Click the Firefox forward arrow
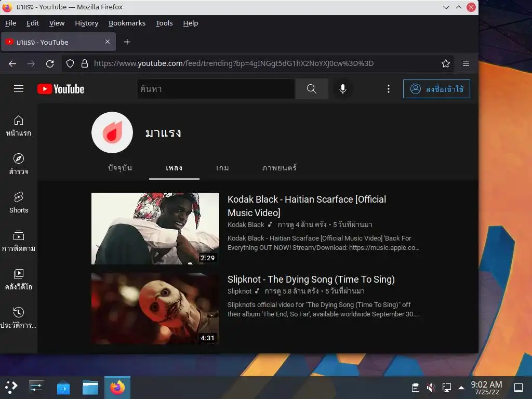Viewport: 532px width, 399px height. [x=31, y=63]
